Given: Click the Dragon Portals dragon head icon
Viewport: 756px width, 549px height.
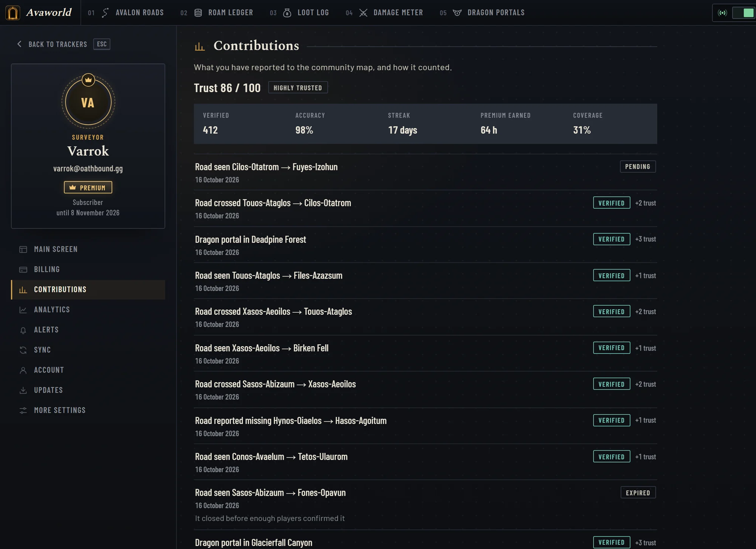Looking at the screenshot, I should [457, 12].
